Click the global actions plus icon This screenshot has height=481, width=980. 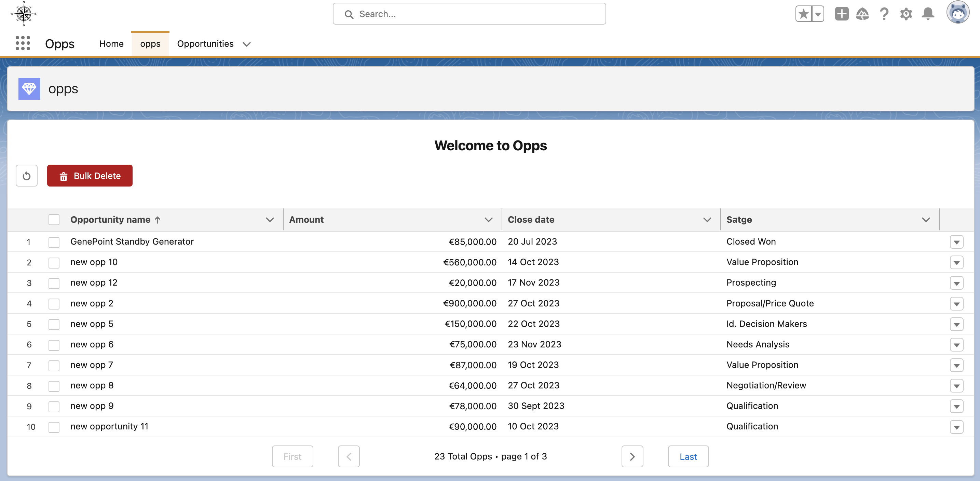point(842,14)
